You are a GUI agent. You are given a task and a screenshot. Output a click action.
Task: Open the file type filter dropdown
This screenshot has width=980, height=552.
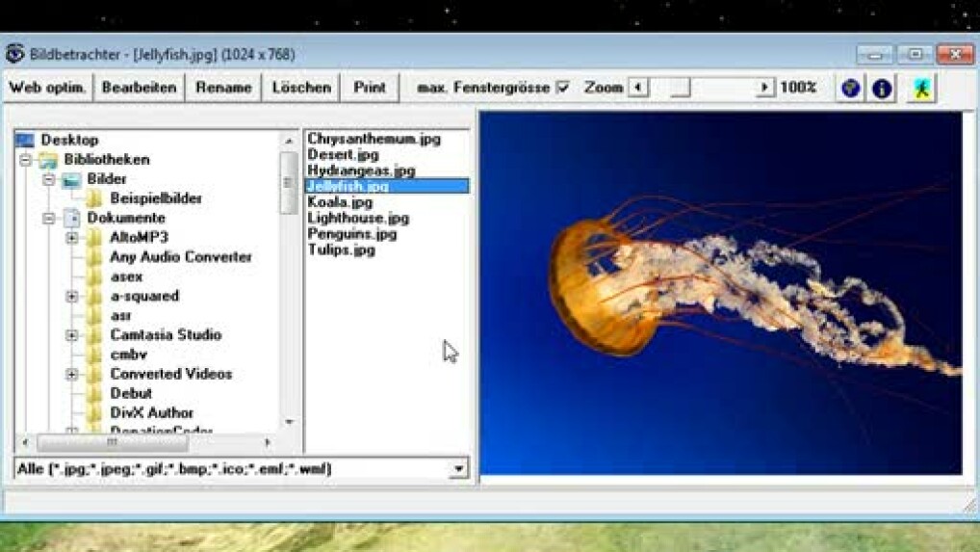458,469
